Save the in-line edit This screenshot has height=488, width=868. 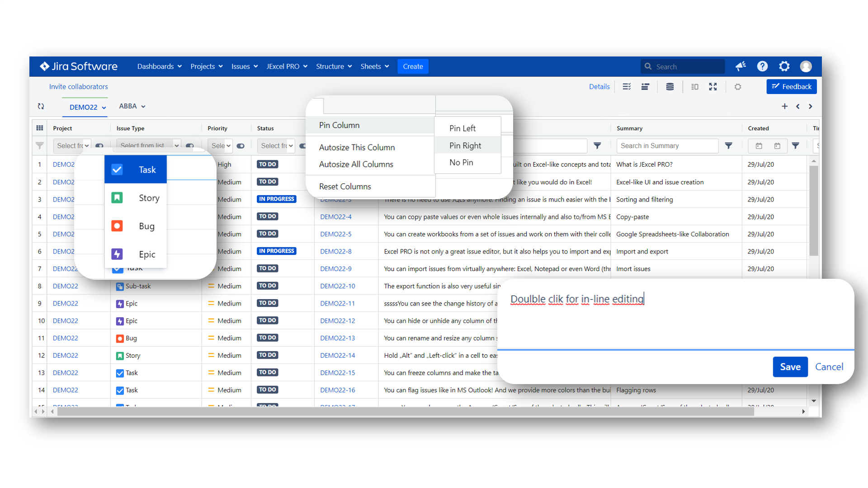(790, 367)
